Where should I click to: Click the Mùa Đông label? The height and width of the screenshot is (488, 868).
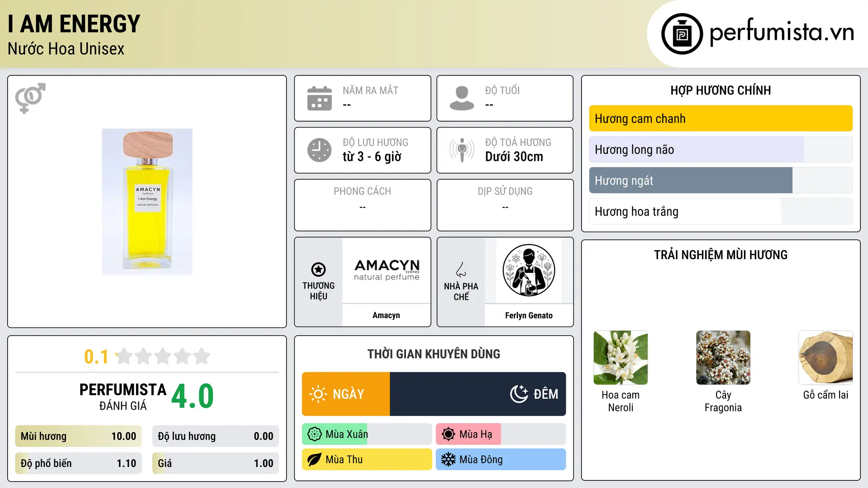(481, 460)
